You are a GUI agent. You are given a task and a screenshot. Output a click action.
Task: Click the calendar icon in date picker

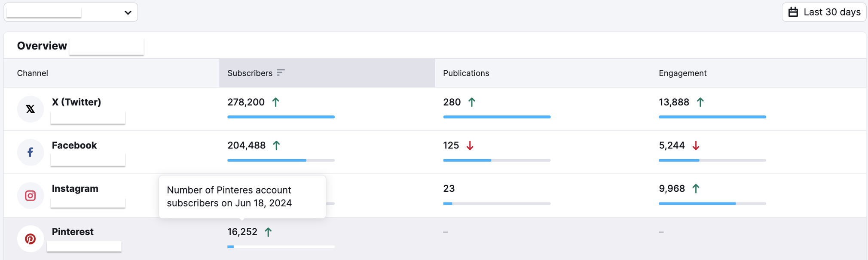(x=793, y=12)
